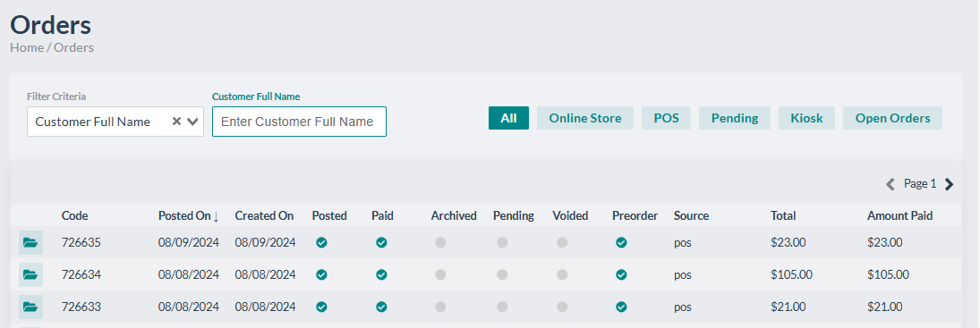Switch to the Kiosk orders tab
This screenshot has height=328, width=980.
807,118
